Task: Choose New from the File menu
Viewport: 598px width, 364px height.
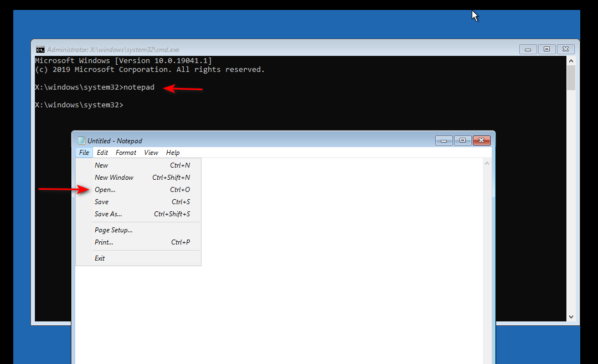Action: tap(138, 165)
